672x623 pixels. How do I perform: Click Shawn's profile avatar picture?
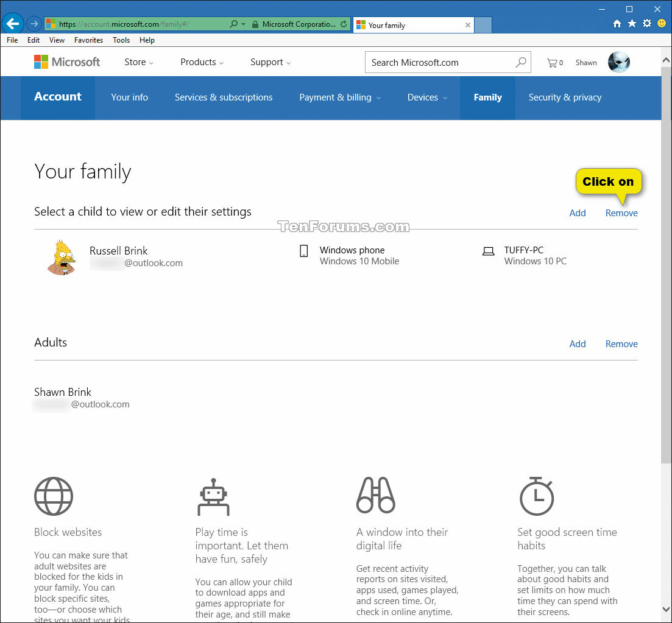(x=619, y=62)
